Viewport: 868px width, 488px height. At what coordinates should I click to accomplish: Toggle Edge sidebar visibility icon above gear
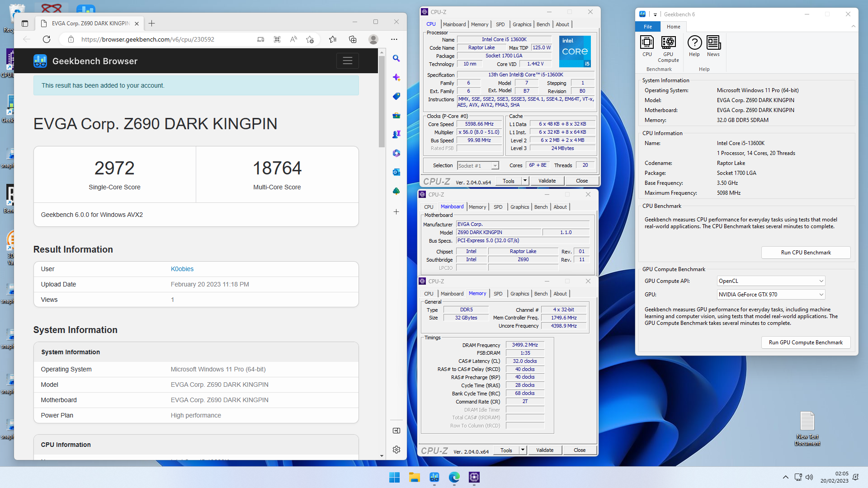click(x=396, y=431)
